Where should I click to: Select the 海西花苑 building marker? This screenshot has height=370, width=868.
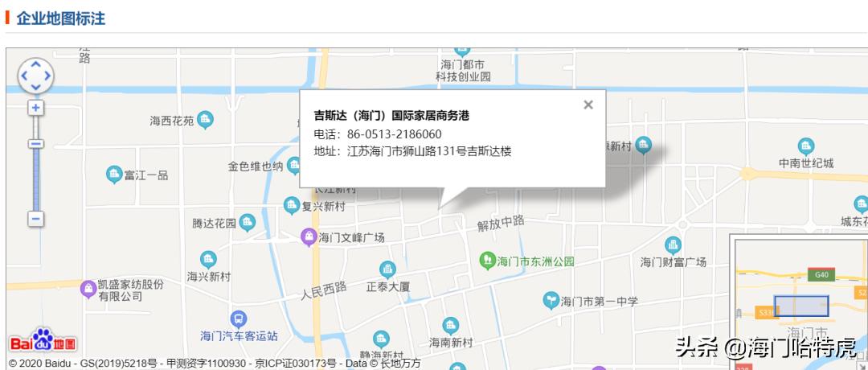(x=206, y=119)
